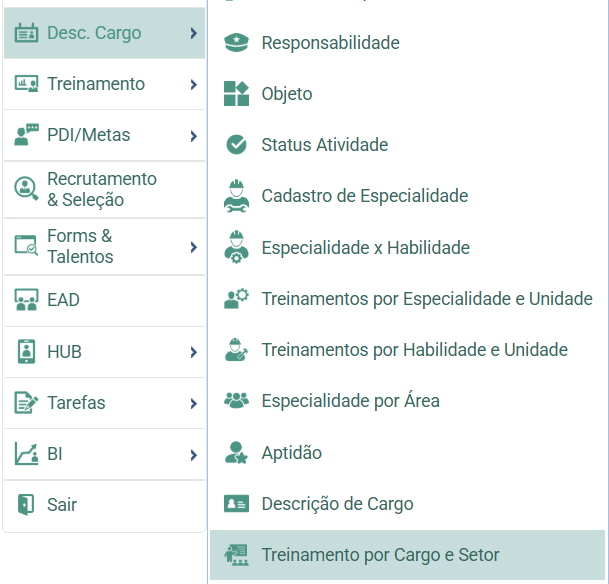Click the Cadastro de Especialidade worker icon

pyautogui.click(x=236, y=196)
